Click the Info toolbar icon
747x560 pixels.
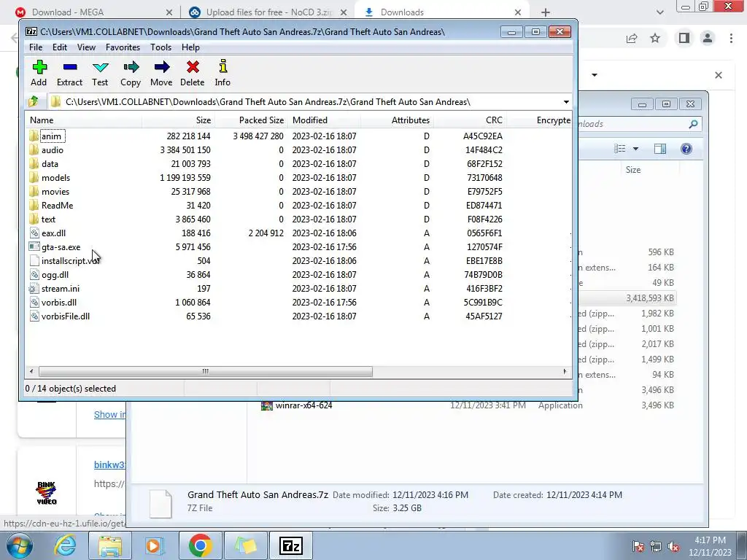(x=223, y=66)
